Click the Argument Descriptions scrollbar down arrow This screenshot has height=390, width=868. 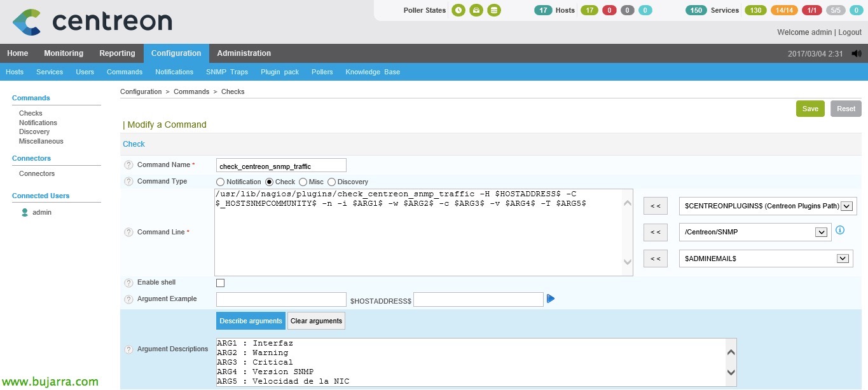tap(731, 372)
